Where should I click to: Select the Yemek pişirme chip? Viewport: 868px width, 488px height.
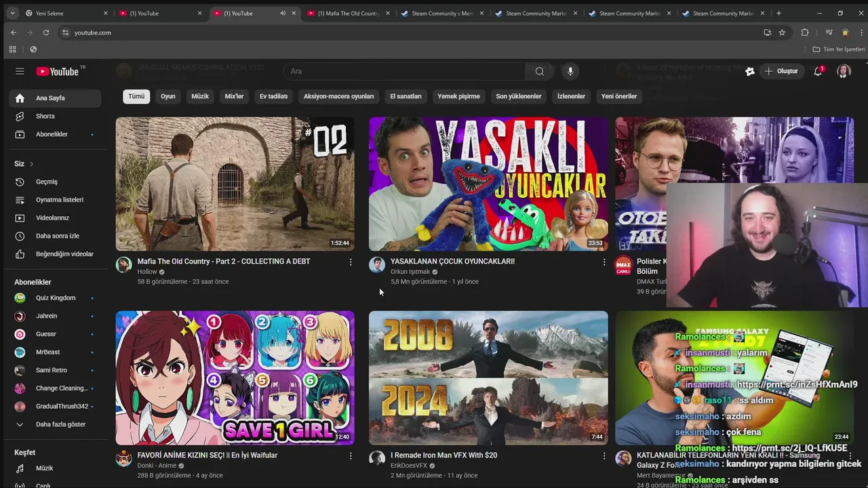(458, 96)
